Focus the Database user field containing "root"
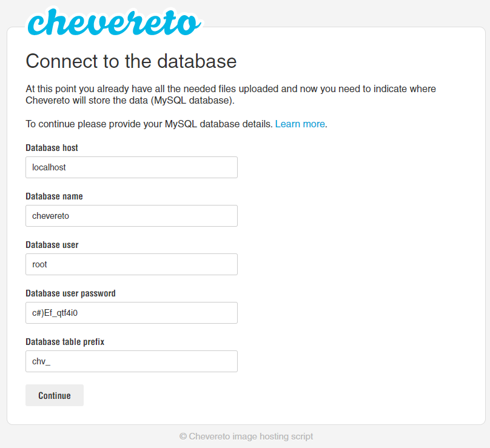 (x=131, y=264)
